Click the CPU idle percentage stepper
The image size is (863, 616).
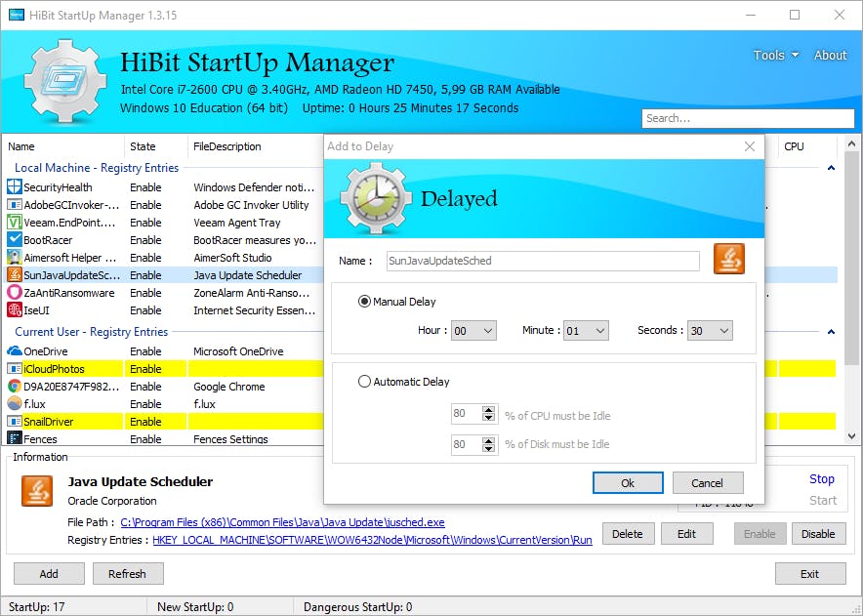488,413
